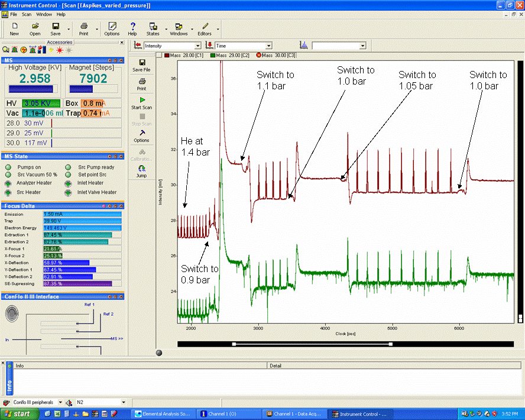Open the Windows toolbar icon
The image size is (525, 420).
[179, 27]
